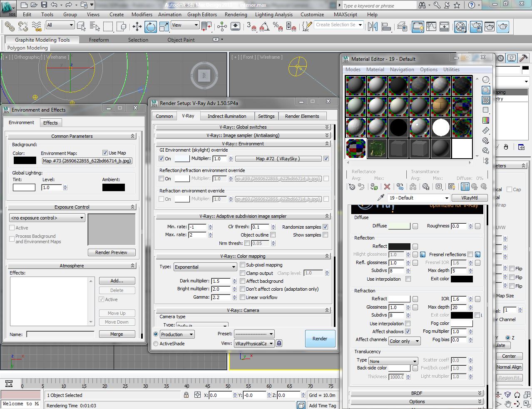Pick material from object eyedropper

coord(380,198)
